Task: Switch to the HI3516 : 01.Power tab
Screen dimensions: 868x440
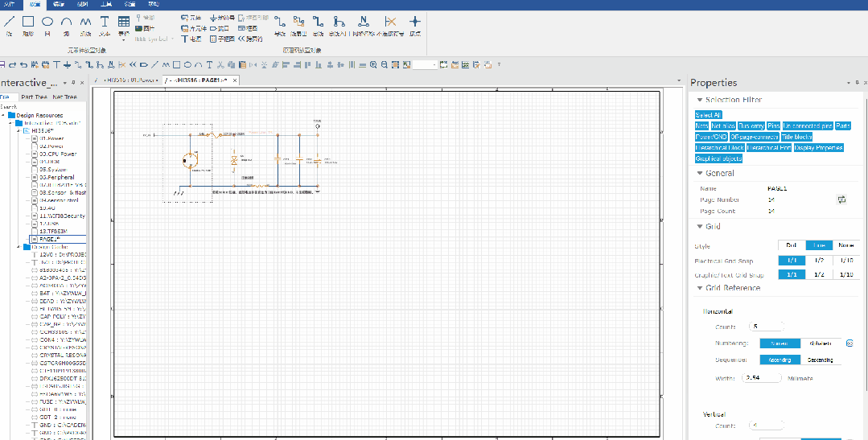Action: click(x=126, y=80)
